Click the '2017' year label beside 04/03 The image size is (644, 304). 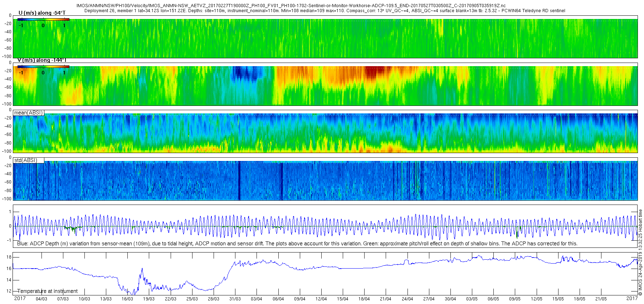click(20, 299)
